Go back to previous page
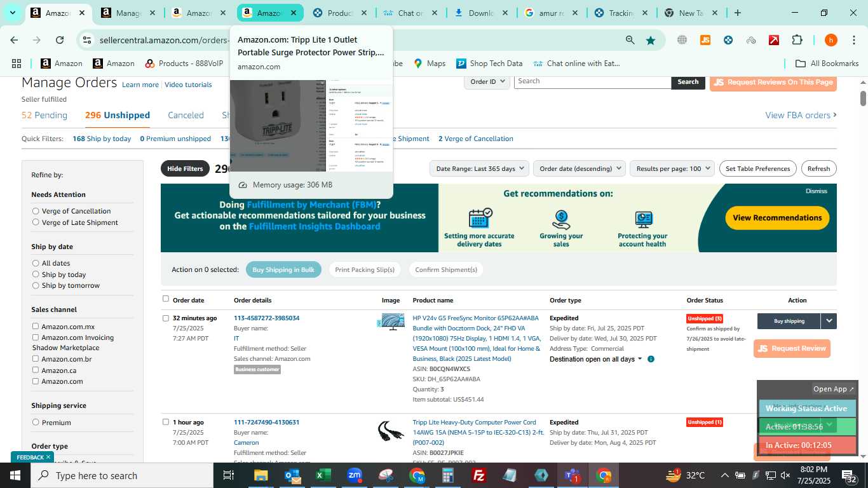868x488 pixels. coord(14,40)
